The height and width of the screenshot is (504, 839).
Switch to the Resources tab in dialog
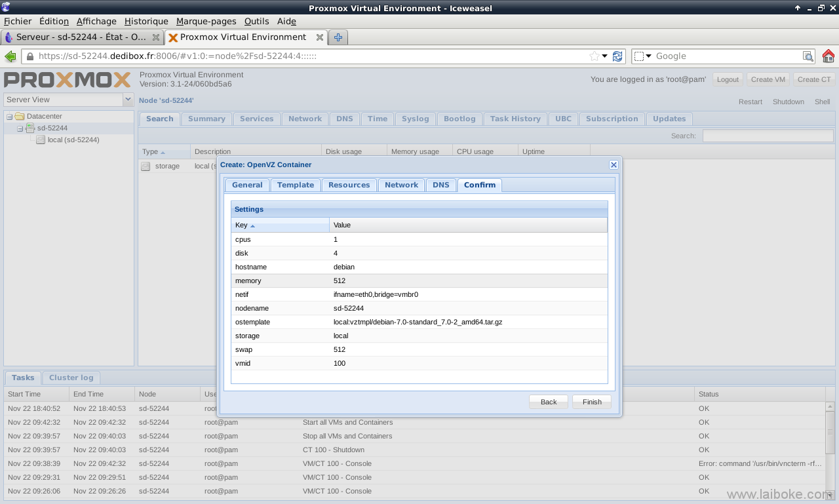(349, 185)
